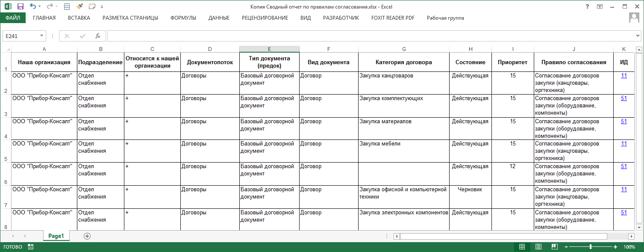644x252 pixels.
Task: Open Excel Help question mark icon
Action: (588, 6)
